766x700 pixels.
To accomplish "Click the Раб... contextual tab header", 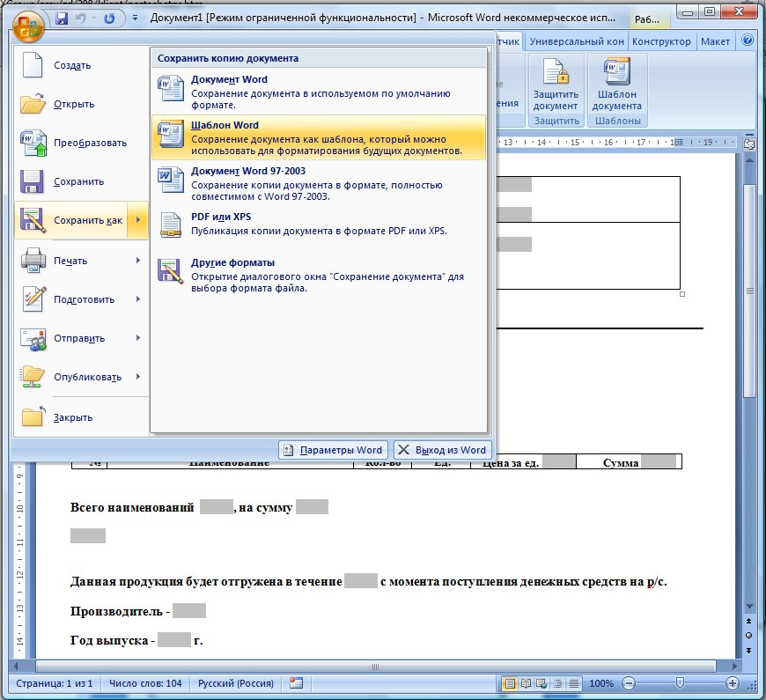I will tap(647, 19).
